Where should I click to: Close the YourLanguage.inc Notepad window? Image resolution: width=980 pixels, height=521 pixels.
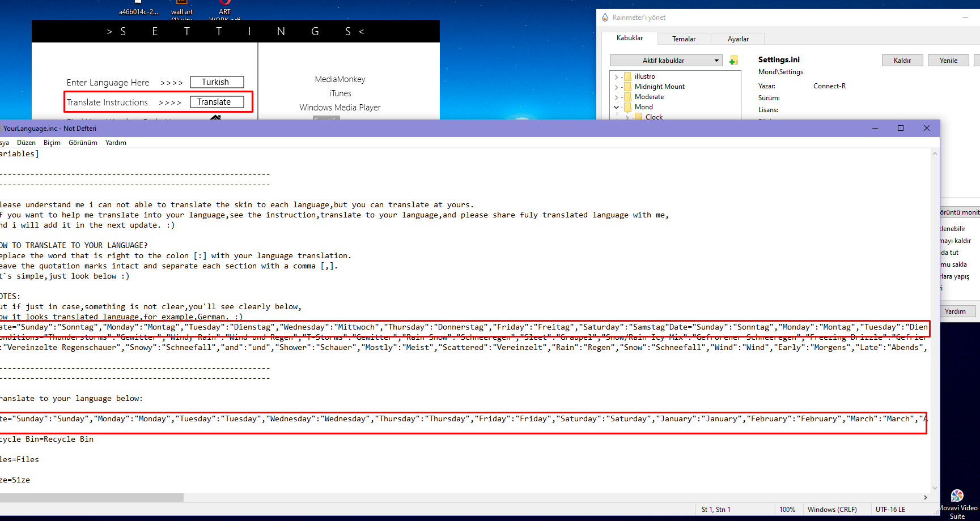tap(927, 129)
